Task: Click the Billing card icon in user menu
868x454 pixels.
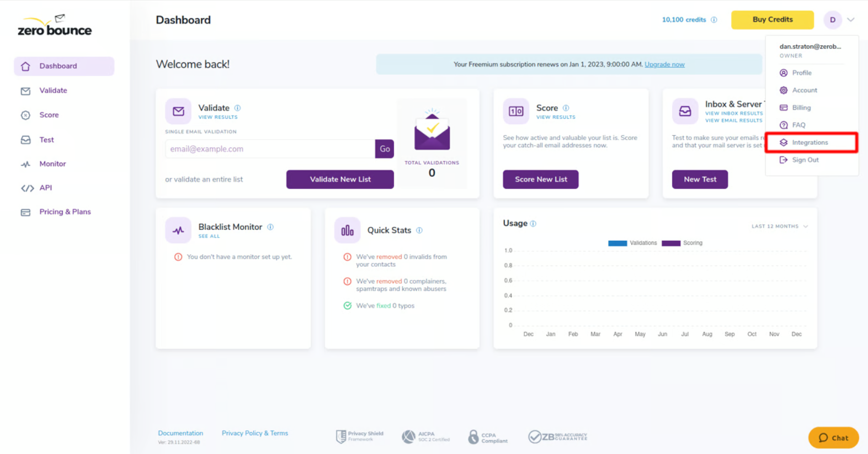Action: (x=784, y=108)
